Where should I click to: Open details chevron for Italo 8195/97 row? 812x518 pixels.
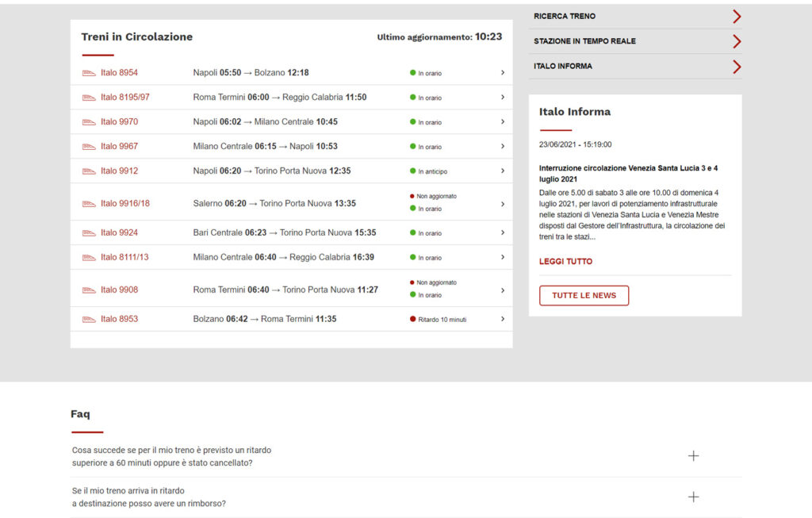502,98
